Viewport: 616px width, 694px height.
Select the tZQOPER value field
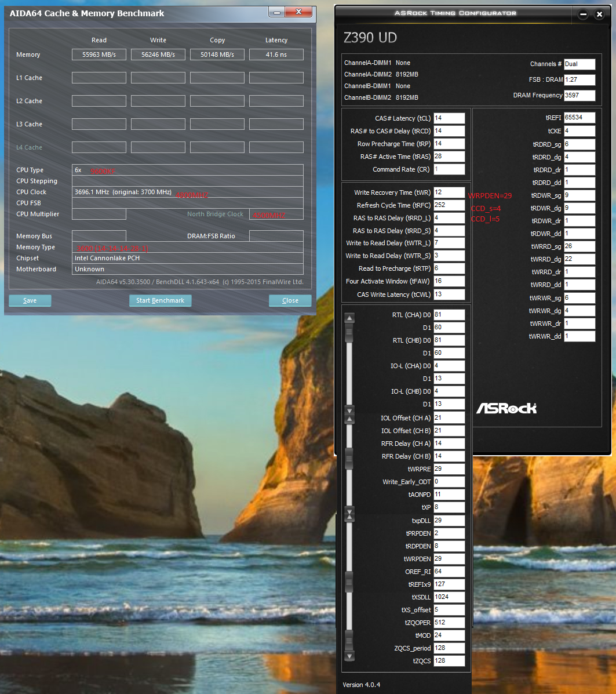coord(449,623)
